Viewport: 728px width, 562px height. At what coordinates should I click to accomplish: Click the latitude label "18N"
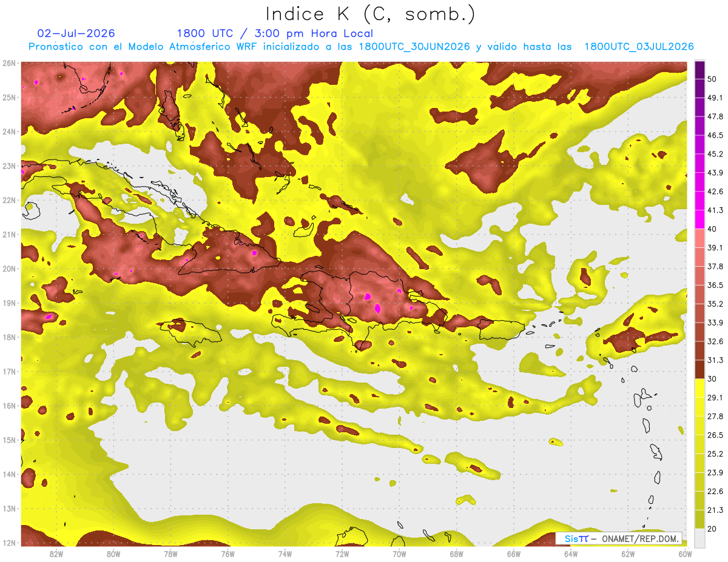[x=8, y=337]
